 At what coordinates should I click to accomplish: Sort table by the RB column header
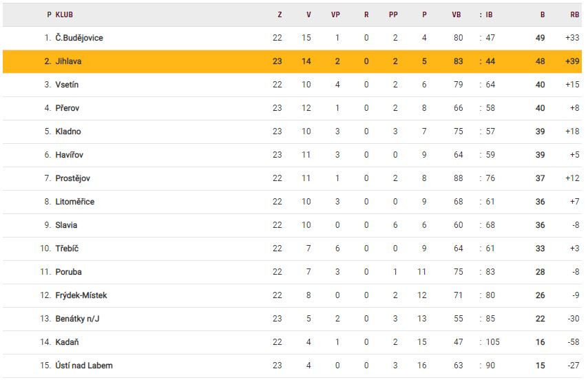pos(574,14)
